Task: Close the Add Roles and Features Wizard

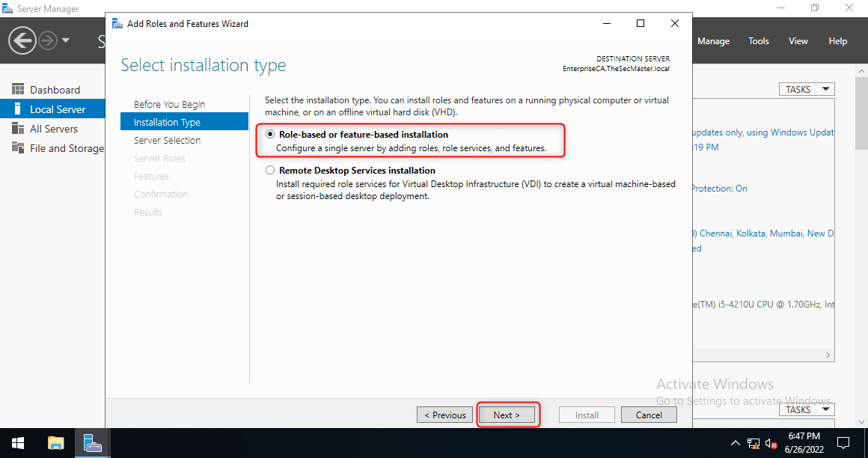Action: click(x=675, y=23)
